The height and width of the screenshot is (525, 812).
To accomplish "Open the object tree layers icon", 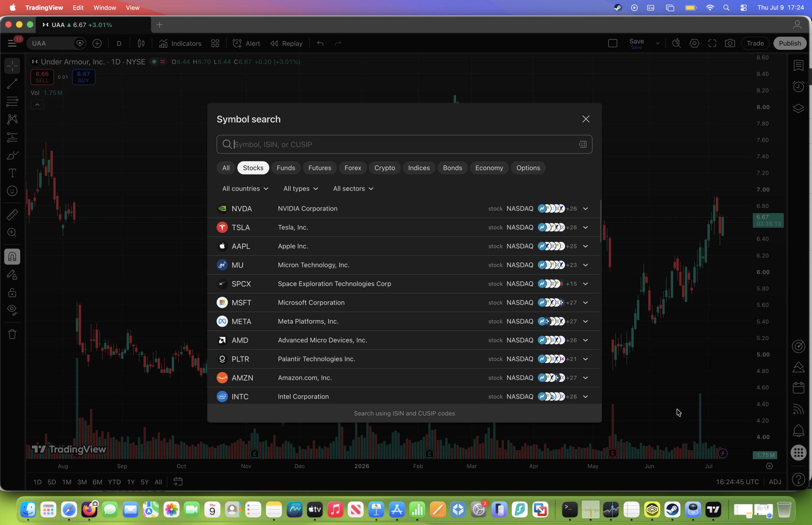I will tap(798, 108).
